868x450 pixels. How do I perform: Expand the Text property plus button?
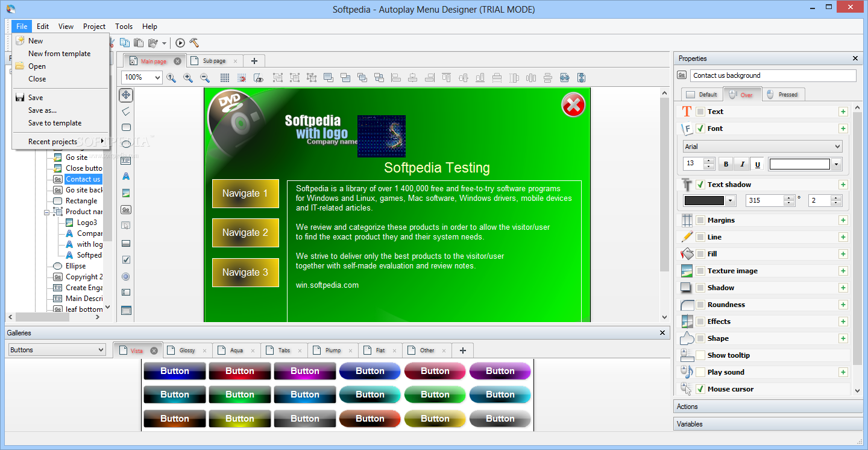pos(843,112)
